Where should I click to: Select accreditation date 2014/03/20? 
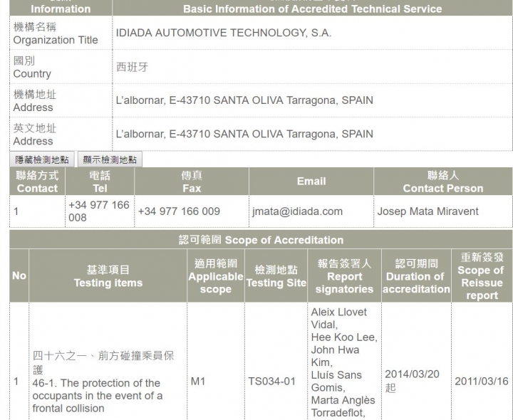412,374
